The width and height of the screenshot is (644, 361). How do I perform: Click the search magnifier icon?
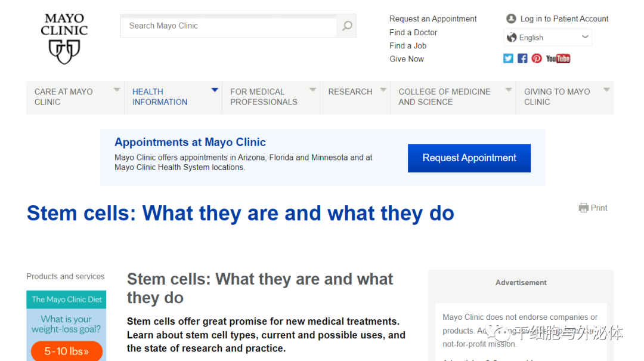click(347, 26)
